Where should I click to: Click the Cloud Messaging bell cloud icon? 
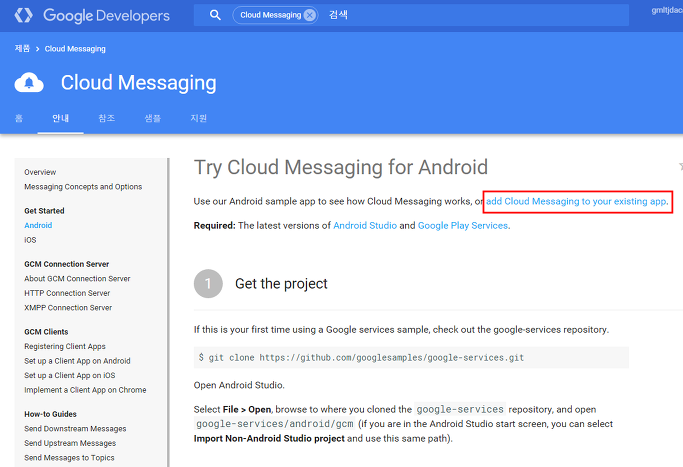click(x=29, y=82)
